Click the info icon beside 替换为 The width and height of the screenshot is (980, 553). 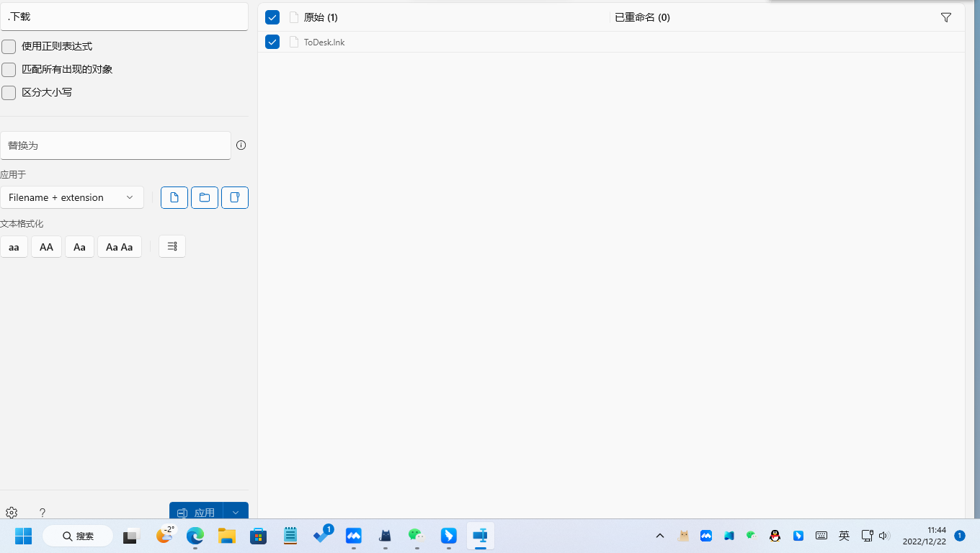click(241, 145)
